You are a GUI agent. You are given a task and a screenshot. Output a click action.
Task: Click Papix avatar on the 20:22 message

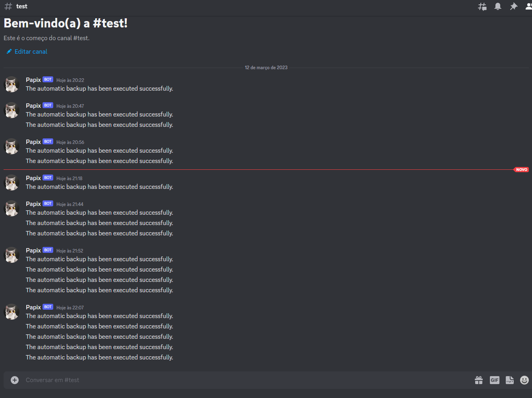click(12, 84)
